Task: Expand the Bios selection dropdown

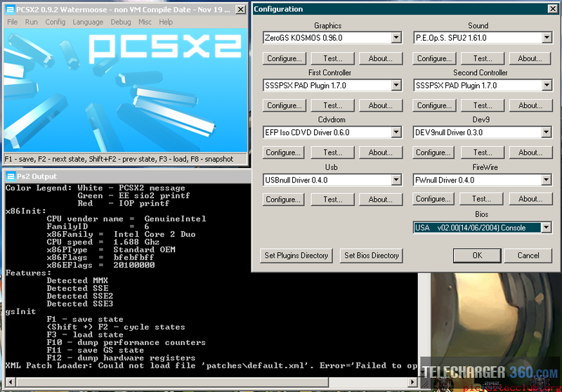Action: click(546, 228)
